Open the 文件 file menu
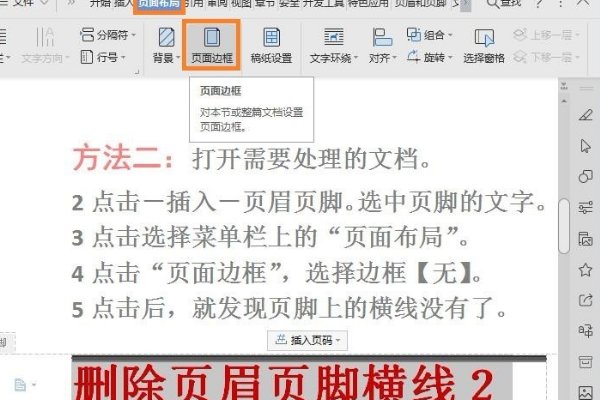The width and height of the screenshot is (600, 400). [x=25, y=3]
